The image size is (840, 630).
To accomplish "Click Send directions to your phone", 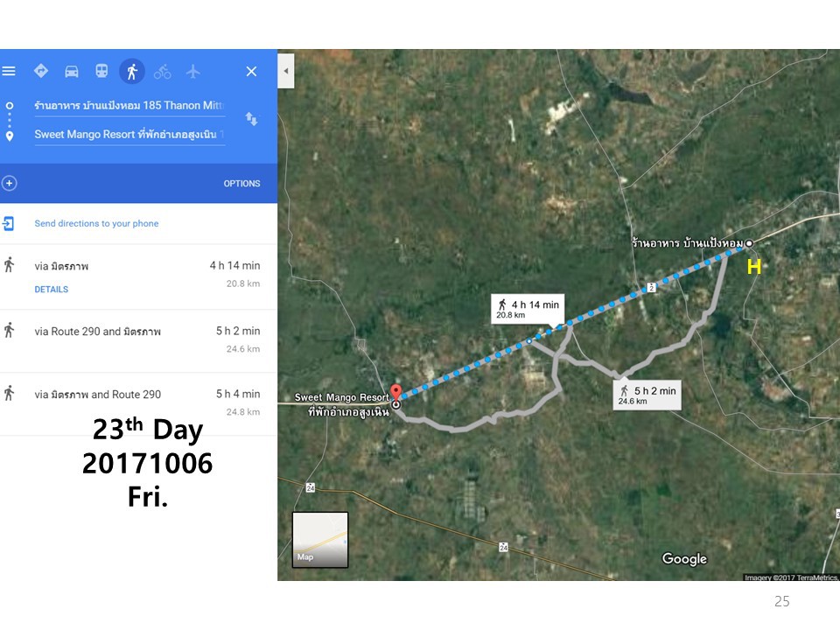I will [96, 224].
